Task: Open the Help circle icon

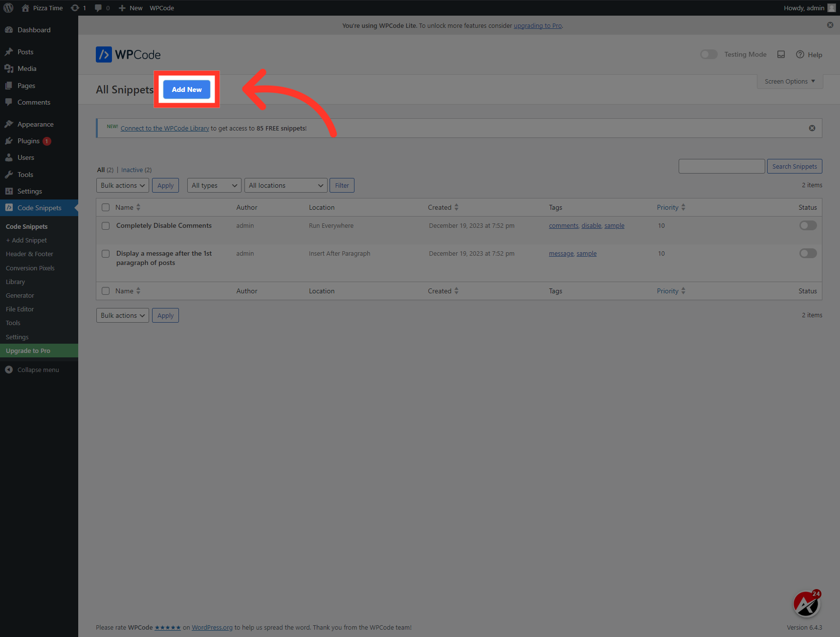Action: click(800, 54)
